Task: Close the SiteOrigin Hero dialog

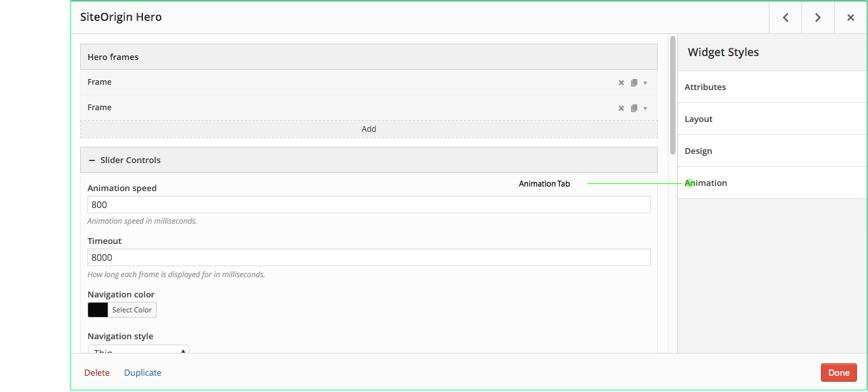Action: 850,18
